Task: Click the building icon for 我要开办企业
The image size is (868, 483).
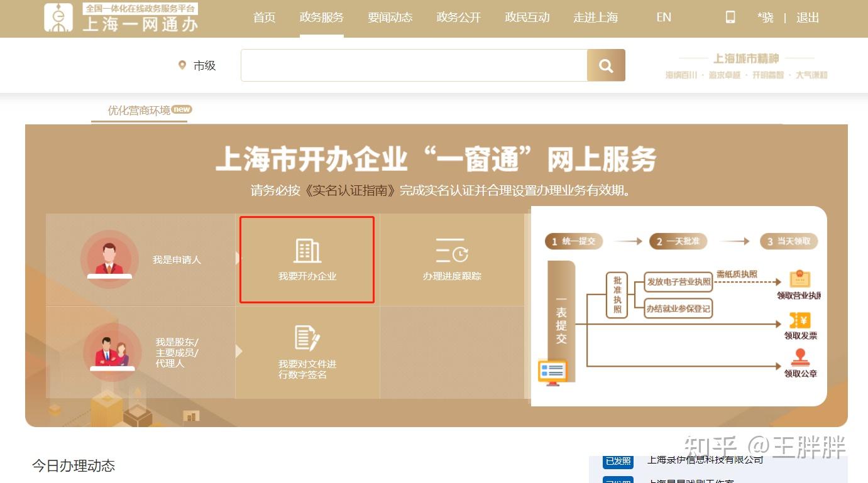Action: click(307, 251)
